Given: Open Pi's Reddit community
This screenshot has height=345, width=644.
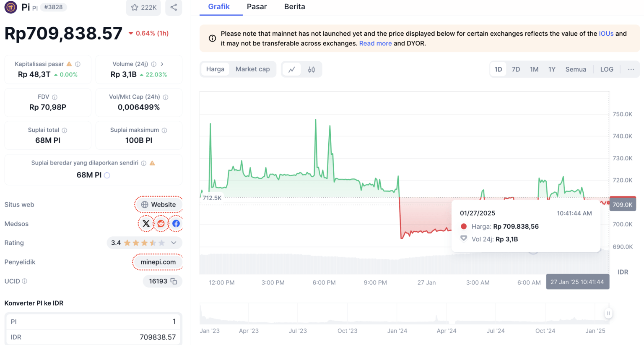Looking at the screenshot, I should tap(161, 223).
